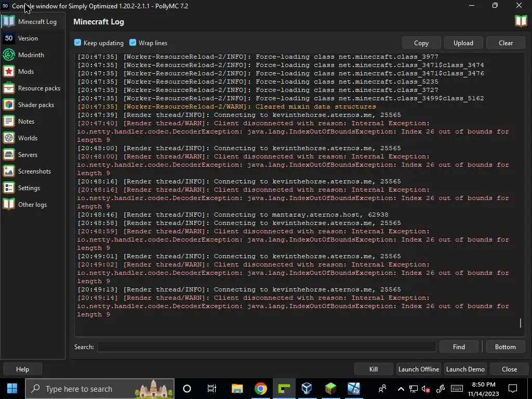Click the PollyMC window title icon
Image resolution: width=532 pixels, height=399 pixels.
click(x=5, y=6)
